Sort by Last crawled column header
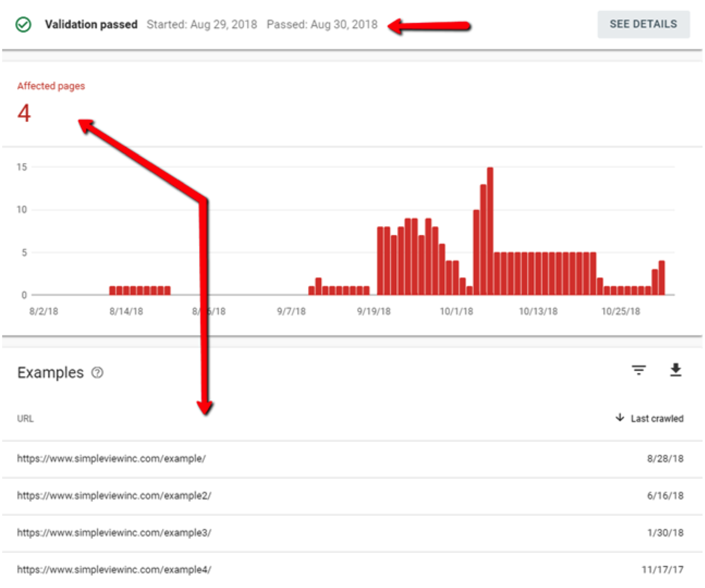The height and width of the screenshot is (588, 705). tap(657, 418)
